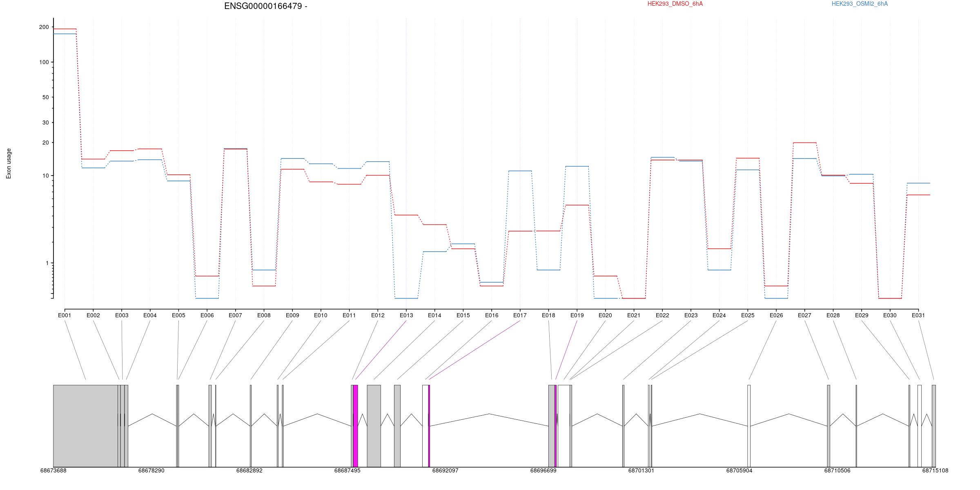
Task: Click exon label E012
Action: tap(378, 315)
